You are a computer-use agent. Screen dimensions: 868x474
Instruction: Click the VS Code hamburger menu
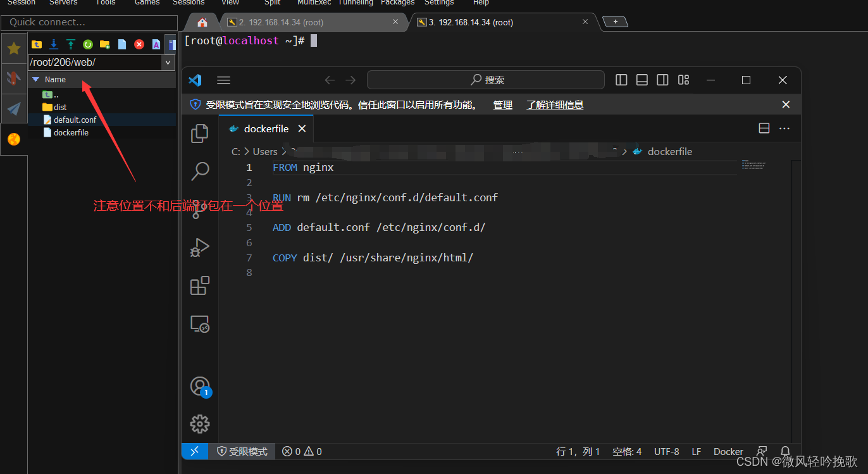[223, 80]
